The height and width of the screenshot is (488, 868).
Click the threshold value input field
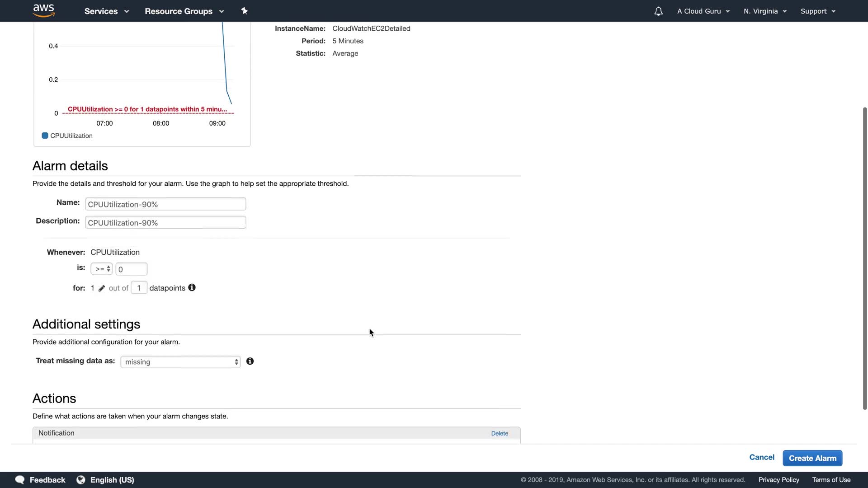[x=131, y=269]
